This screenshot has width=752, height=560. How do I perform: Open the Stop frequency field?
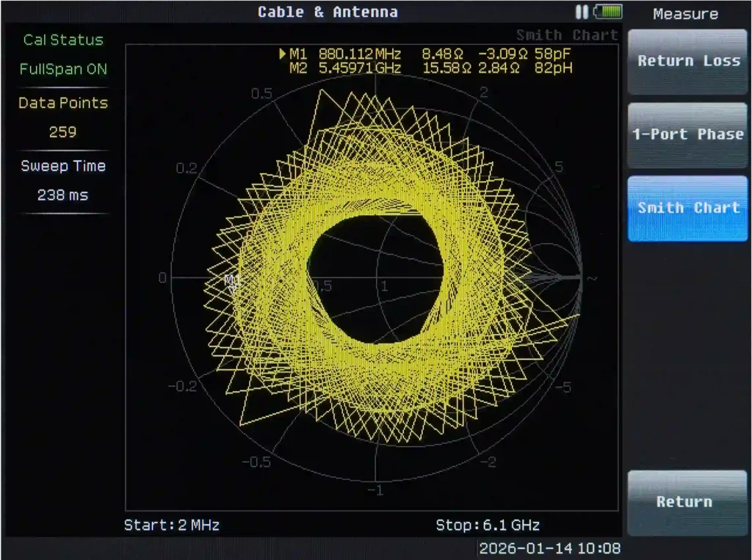click(x=488, y=525)
